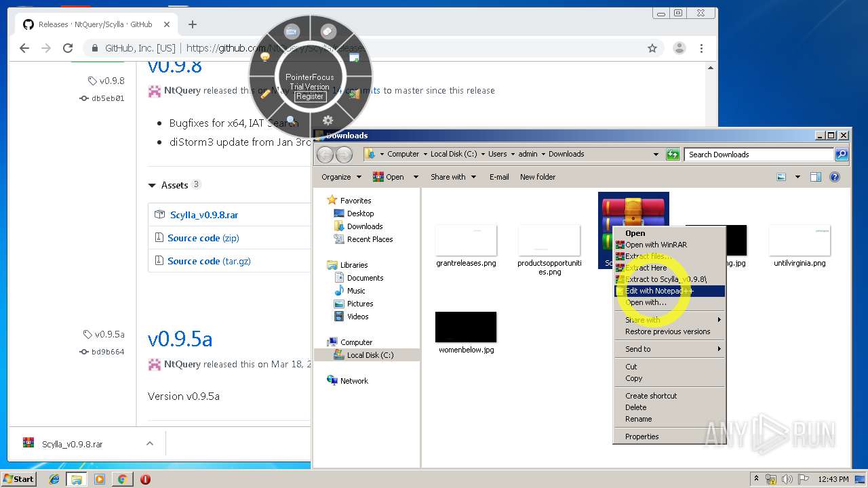868x488 pixels.
Task: Open the Share with dropdown in toolbar
Action: point(452,177)
